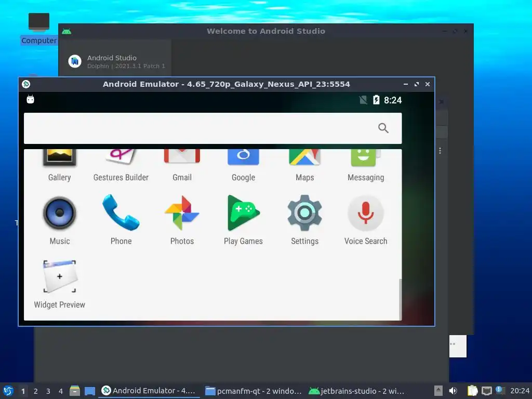The image size is (532, 399).
Task: Click the Android logo in Welcome window title
Action: point(66,32)
